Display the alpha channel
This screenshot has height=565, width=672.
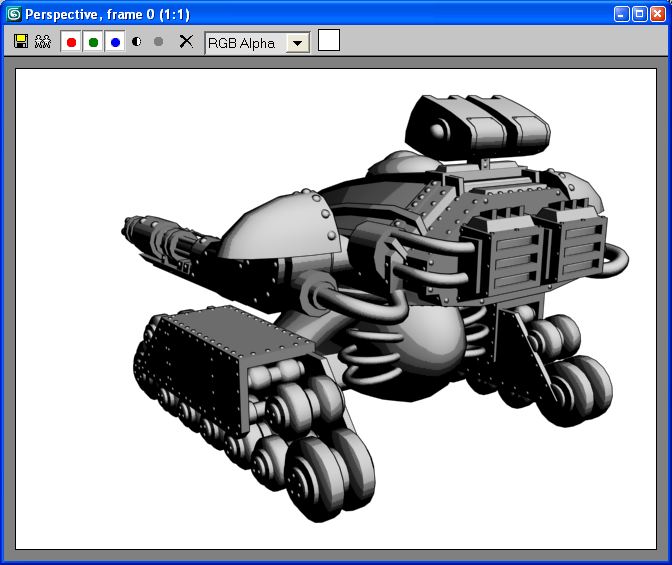click(137, 42)
